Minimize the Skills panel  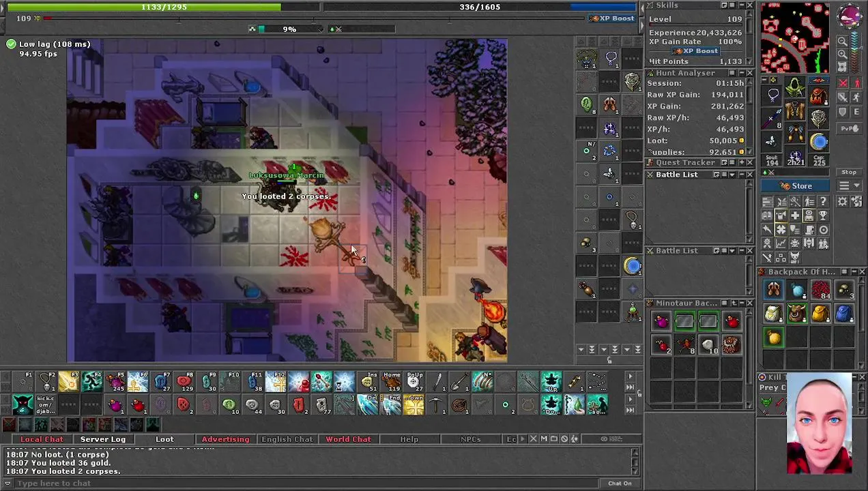[x=741, y=5]
